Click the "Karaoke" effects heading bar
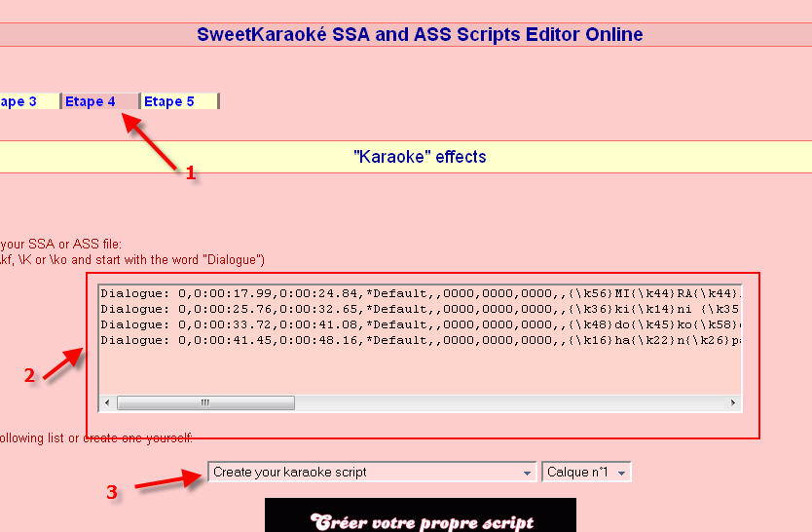 (406, 157)
